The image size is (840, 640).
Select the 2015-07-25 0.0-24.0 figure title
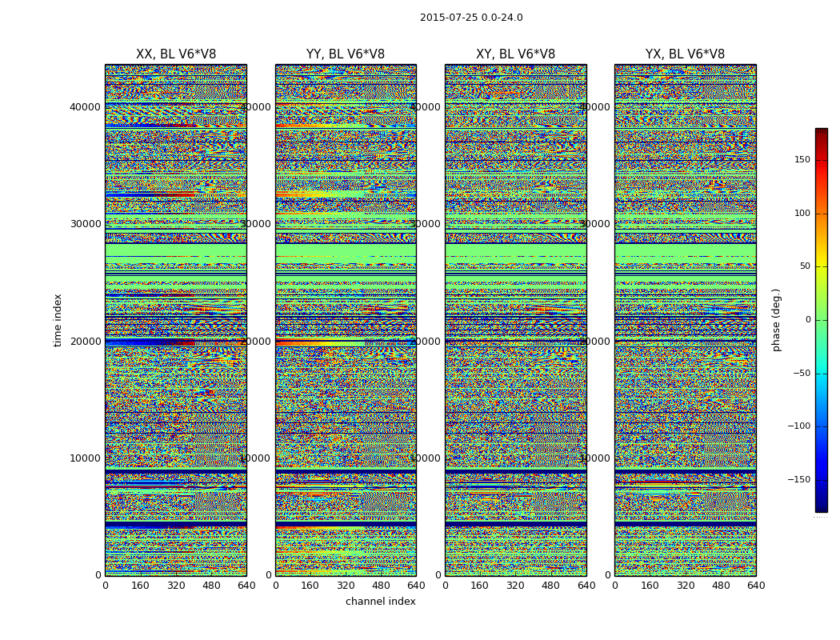[x=471, y=18]
